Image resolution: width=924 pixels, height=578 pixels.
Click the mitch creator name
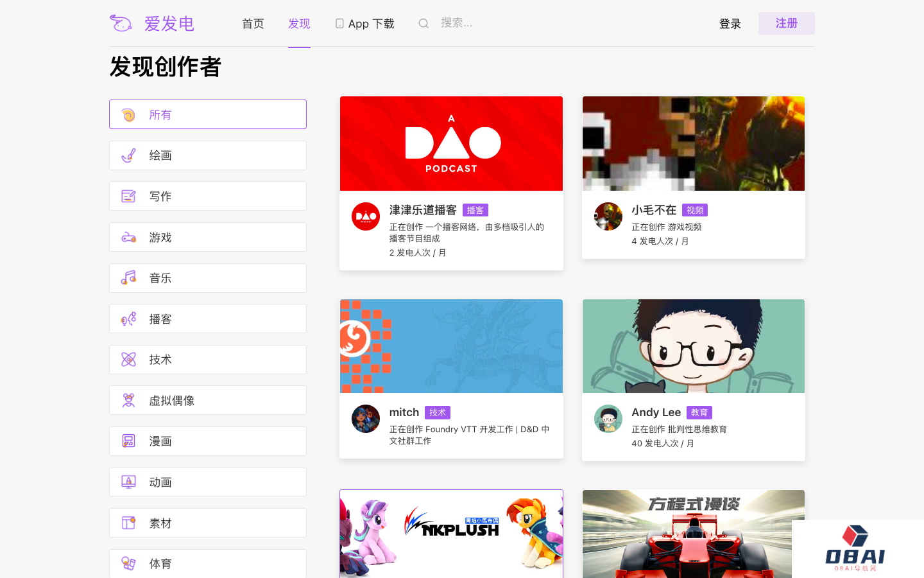click(x=404, y=412)
